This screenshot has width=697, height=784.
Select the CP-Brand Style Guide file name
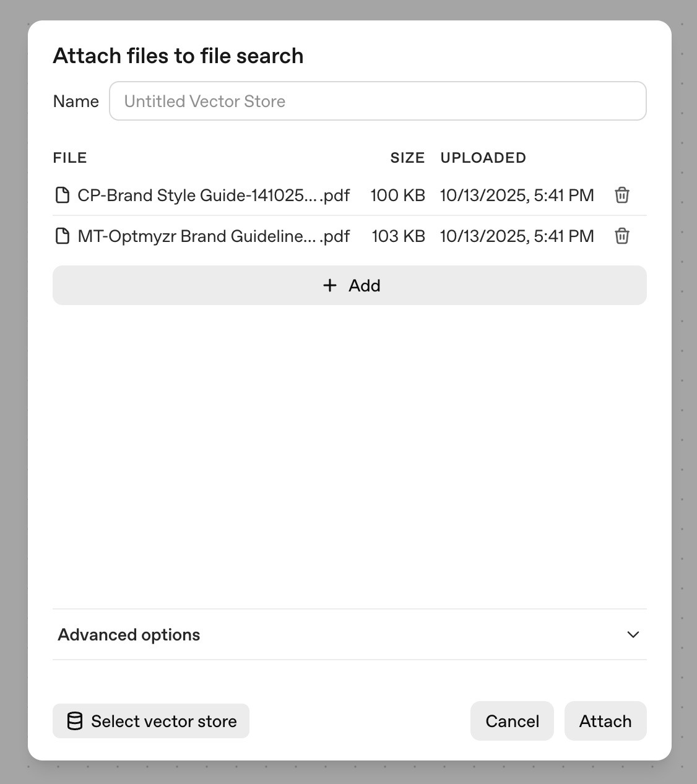tap(214, 195)
